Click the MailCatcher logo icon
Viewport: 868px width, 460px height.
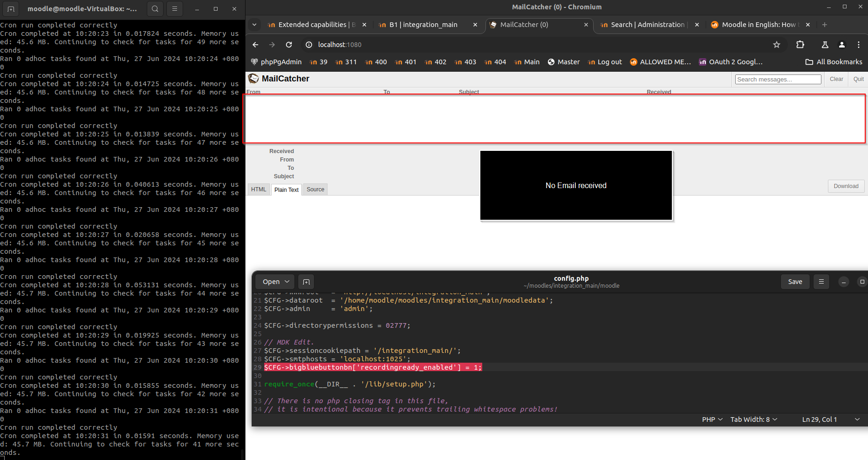253,79
